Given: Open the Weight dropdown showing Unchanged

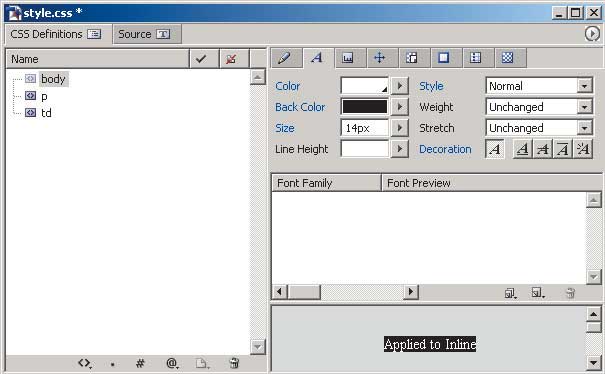Looking at the screenshot, I should [x=539, y=107].
